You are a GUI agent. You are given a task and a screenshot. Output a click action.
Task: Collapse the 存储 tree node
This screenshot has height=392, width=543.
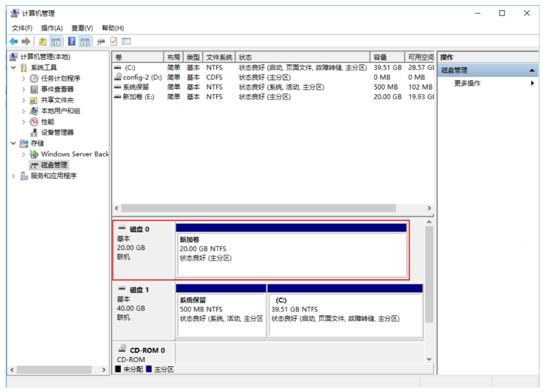pos(14,143)
